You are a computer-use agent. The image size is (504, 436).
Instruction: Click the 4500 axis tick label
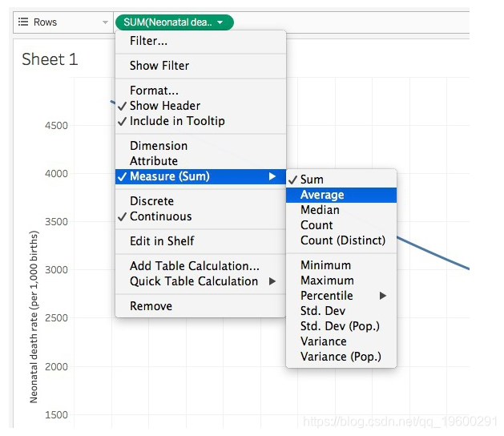click(x=56, y=125)
